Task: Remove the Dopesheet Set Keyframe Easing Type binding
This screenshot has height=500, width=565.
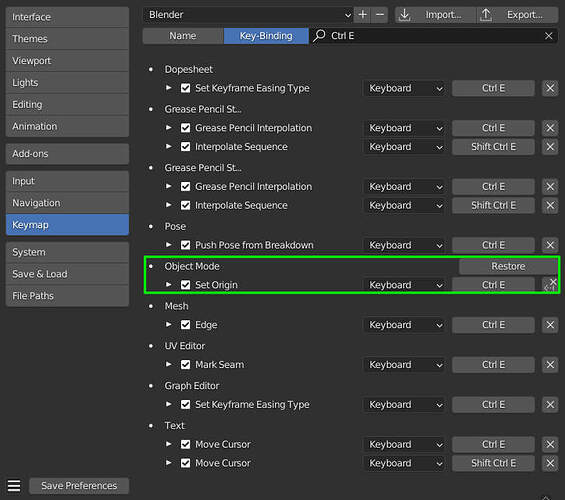Action: (550, 88)
